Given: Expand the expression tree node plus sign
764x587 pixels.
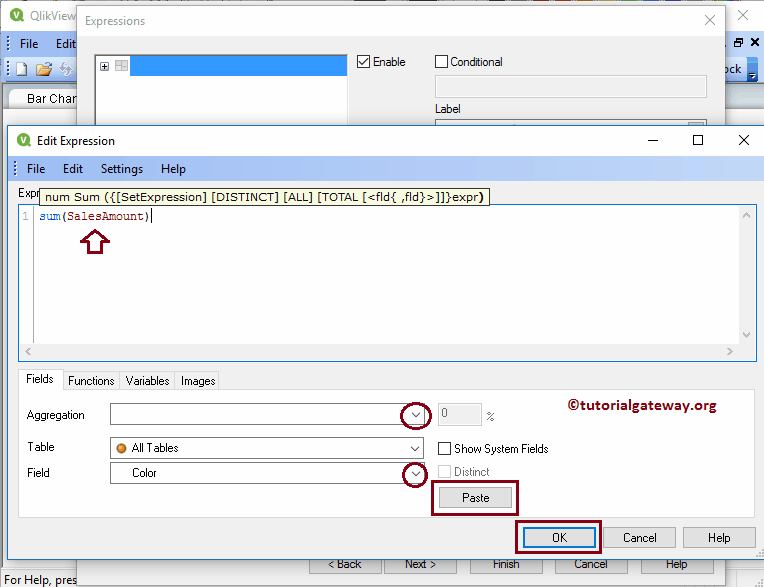Looking at the screenshot, I should coord(104,66).
